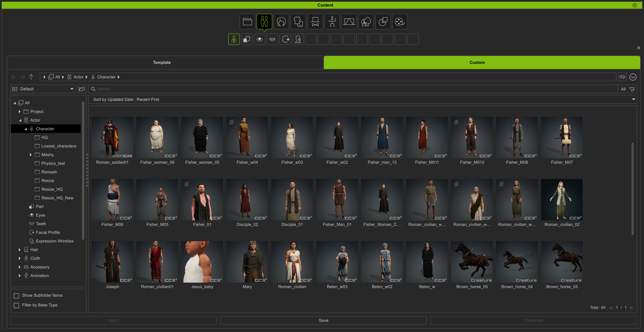Click the folder tree vertical scrollbar

(83, 170)
